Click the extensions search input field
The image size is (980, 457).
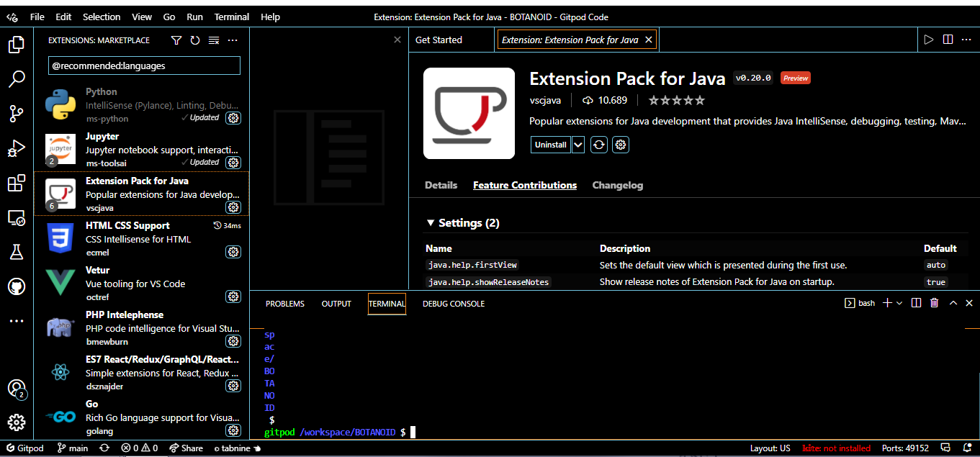click(144, 65)
